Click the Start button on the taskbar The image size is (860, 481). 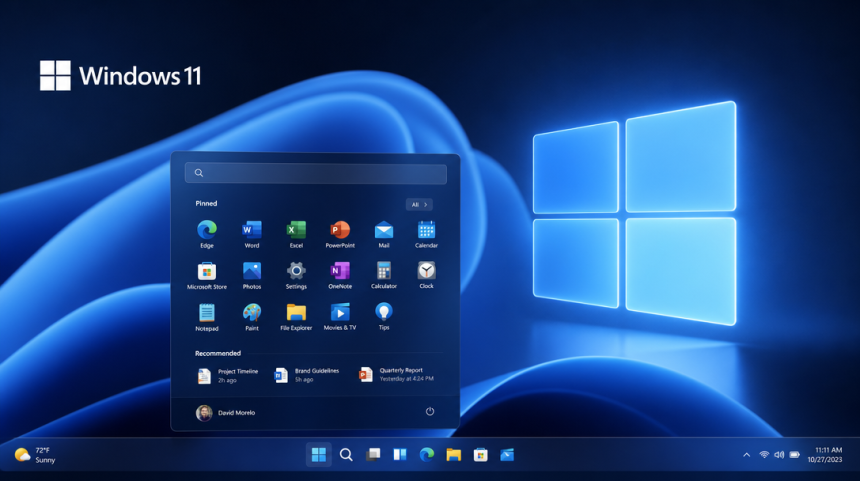(319, 455)
